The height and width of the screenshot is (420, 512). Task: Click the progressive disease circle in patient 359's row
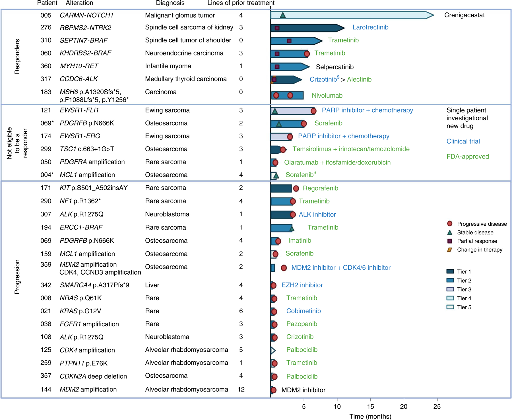pos(284,268)
